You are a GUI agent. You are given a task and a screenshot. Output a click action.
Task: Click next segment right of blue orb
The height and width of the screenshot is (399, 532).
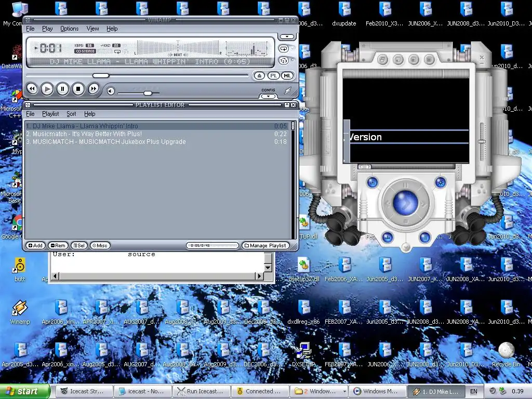tap(423, 204)
